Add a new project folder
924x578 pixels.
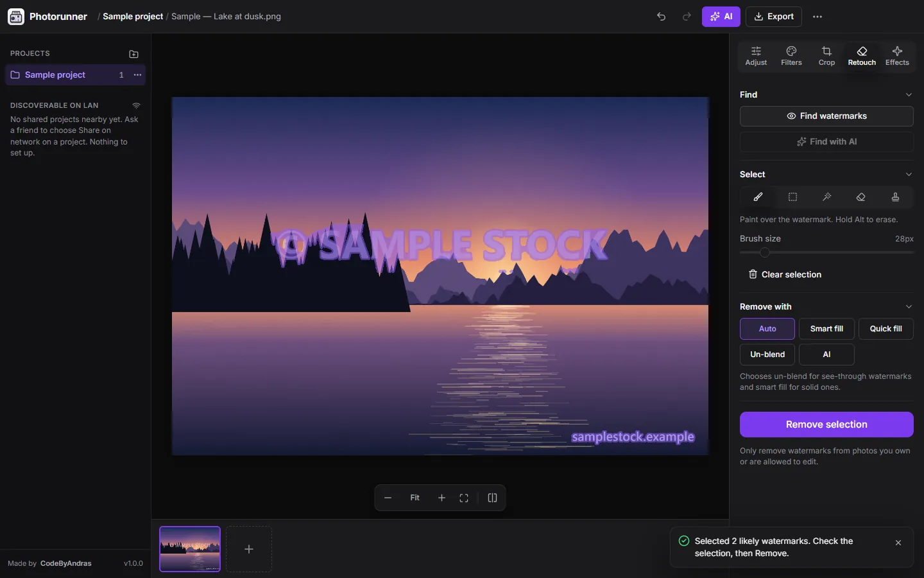click(133, 54)
